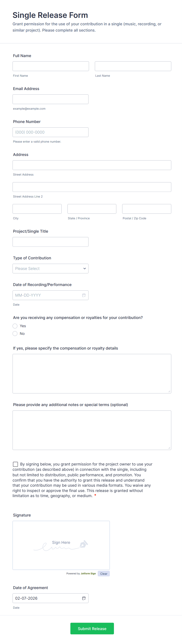The image size is (182, 644).
Task: Open the Jotform Sign link
Action: 88,574
